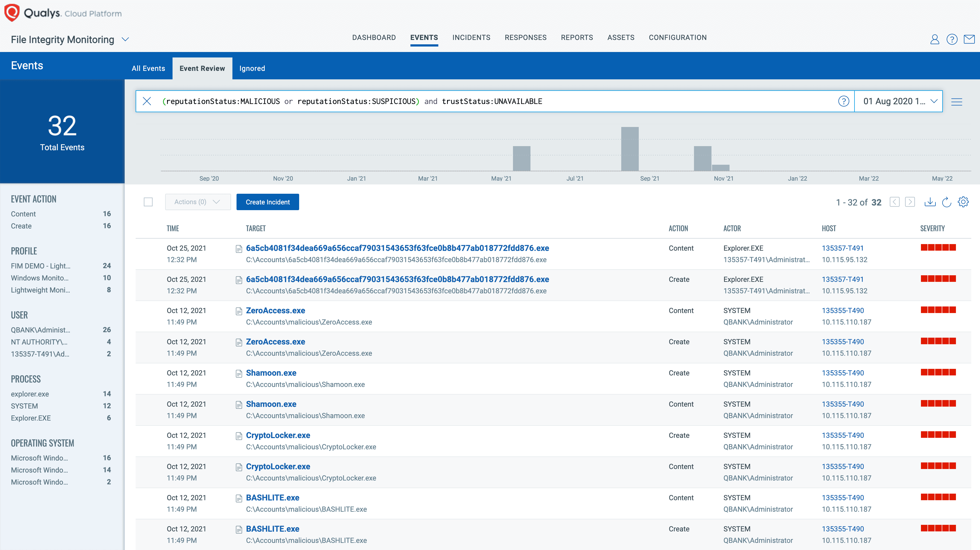Open the date range dropdown 01 Aug 2020
The height and width of the screenshot is (550, 980).
tap(899, 101)
